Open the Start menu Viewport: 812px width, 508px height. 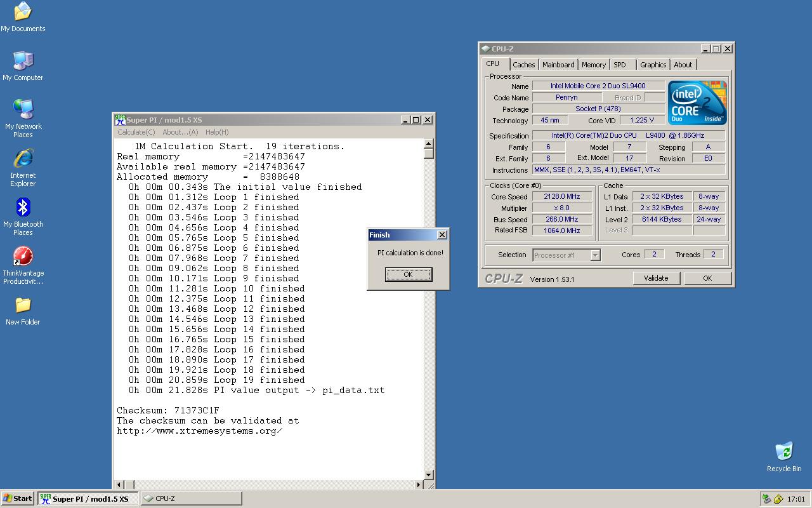coord(18,498)
